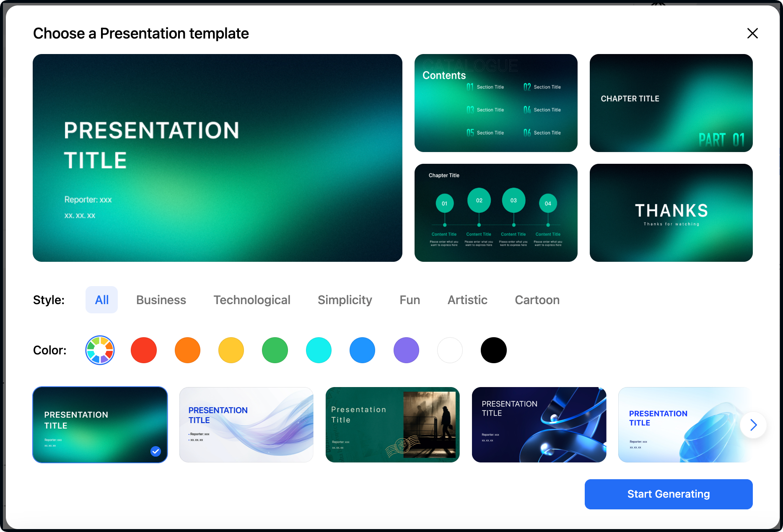Select the Business style filter
The width and height of the screenshot is (783, 532).
pos(161,300)
